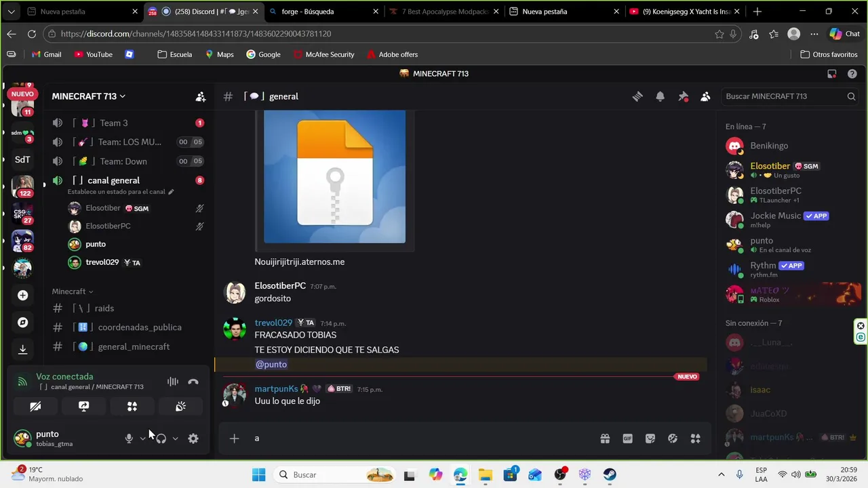Join the Team 3 voice channel
This screenshot has width=868, height=488.
tap(129, 123)
